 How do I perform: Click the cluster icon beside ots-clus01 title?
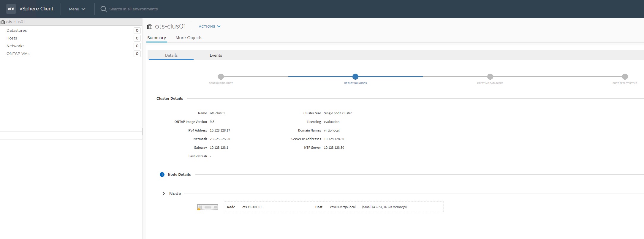pos(150,27)
